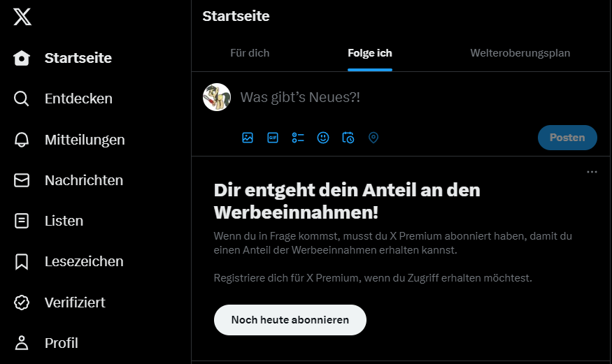Open Mitteilungen in the sidebar
Image resolution: width=612 pixels, height=364 pixels.
tap(85, 140)
